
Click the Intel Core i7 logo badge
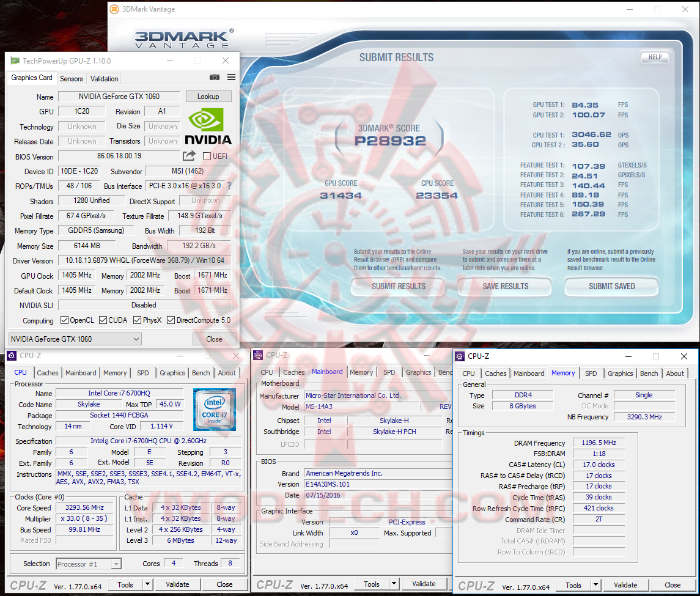click(x=215, y=410)
